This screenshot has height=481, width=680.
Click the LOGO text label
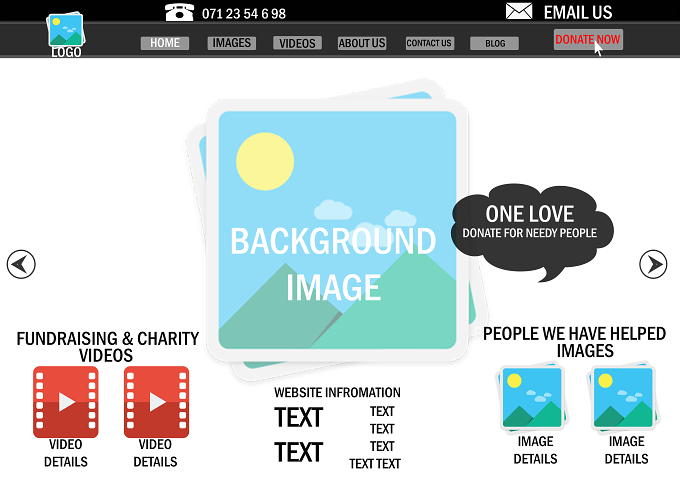point(66,52)
